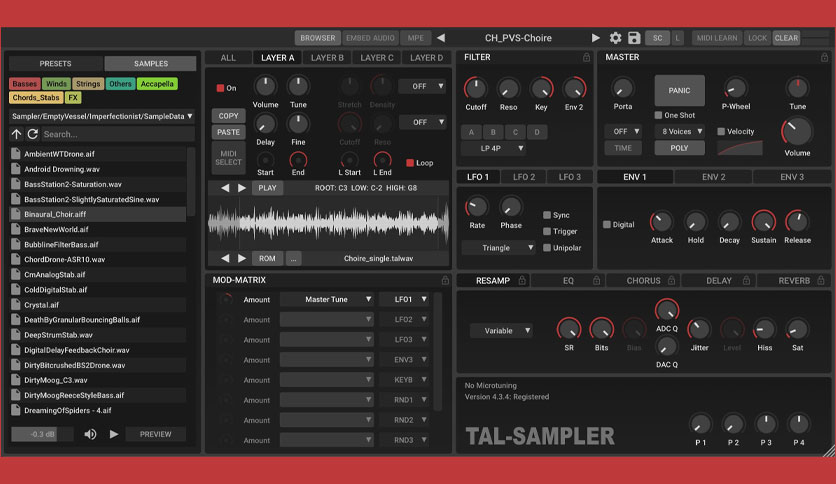Lock the Delay effect
The height and width of the screenshot is (484, 836).
(x=746, y=280)
